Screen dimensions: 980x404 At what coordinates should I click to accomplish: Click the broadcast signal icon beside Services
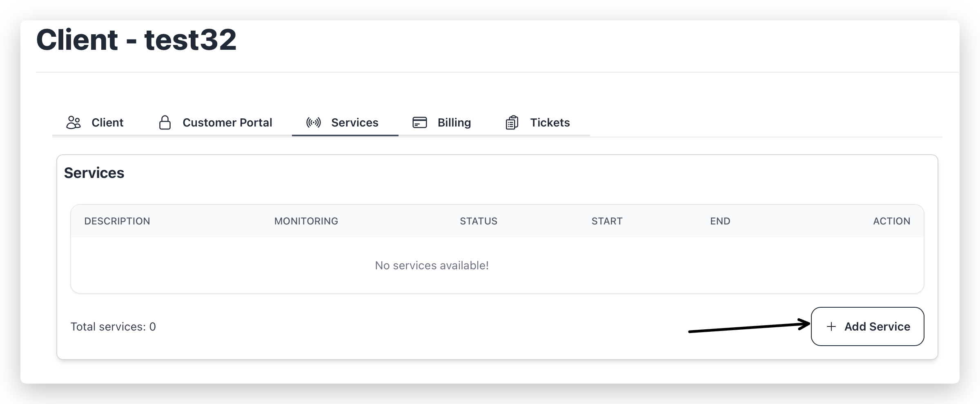coord(313,122)
